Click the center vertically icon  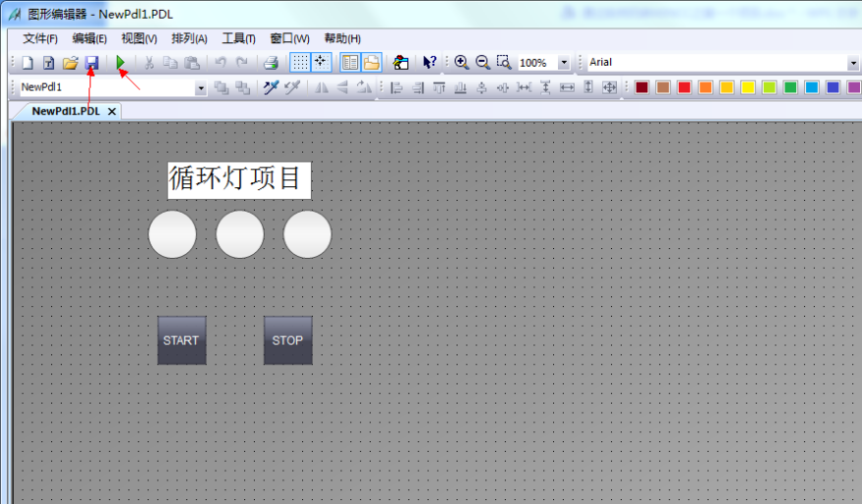pos(502,87)
